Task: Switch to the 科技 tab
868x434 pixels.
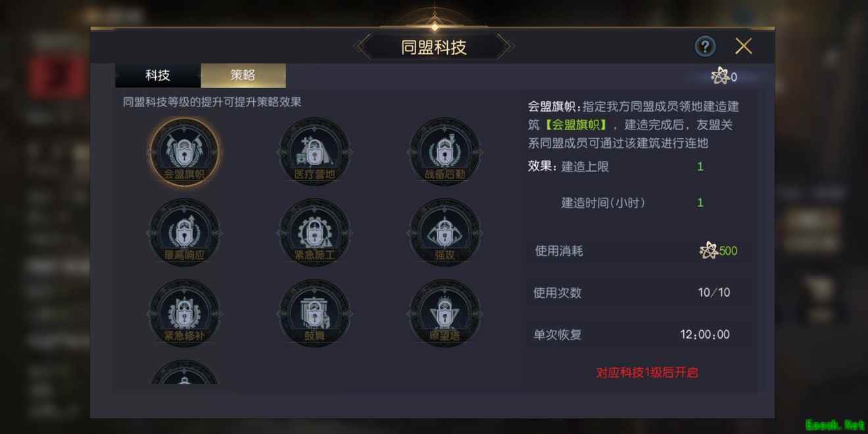Action: click(158, 76)
